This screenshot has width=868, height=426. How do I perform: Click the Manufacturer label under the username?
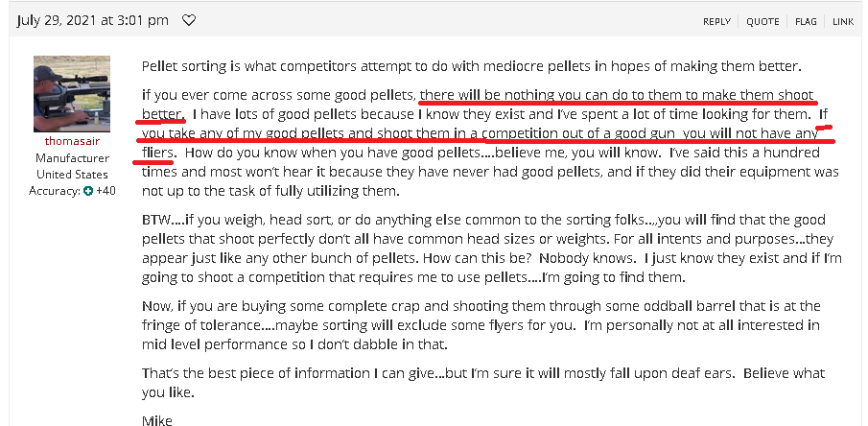tap(72, 158)
